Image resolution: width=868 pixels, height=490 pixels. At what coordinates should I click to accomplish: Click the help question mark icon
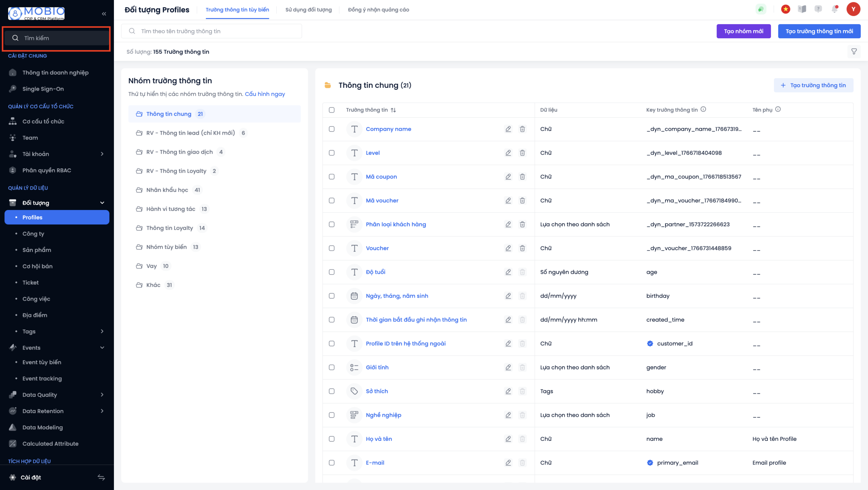click(x=818, y=9)
